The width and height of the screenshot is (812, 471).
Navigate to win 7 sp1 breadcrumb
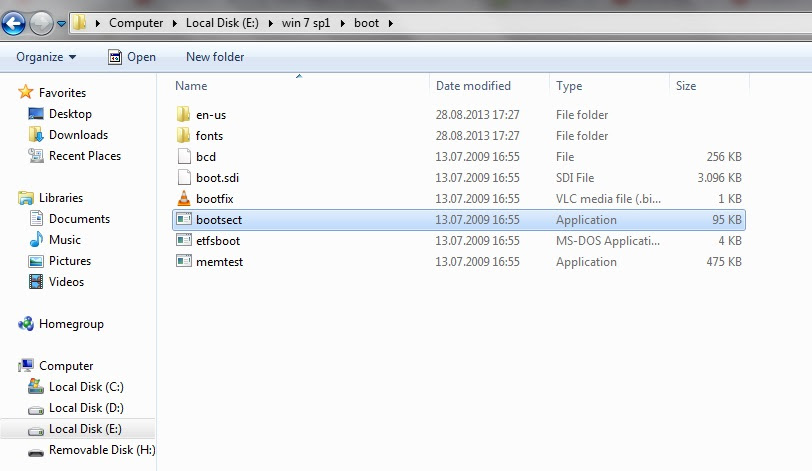coord(306,23)
